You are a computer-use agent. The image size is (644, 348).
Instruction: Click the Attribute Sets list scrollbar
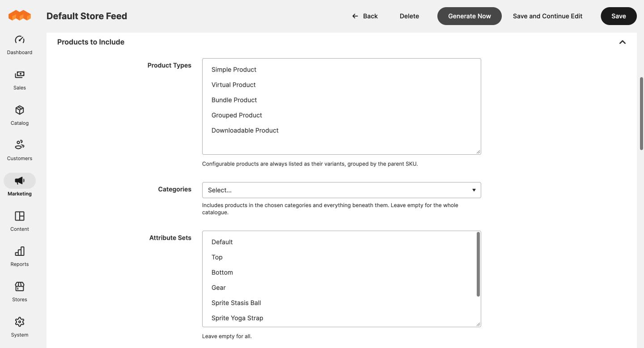(x=478, y=264)
